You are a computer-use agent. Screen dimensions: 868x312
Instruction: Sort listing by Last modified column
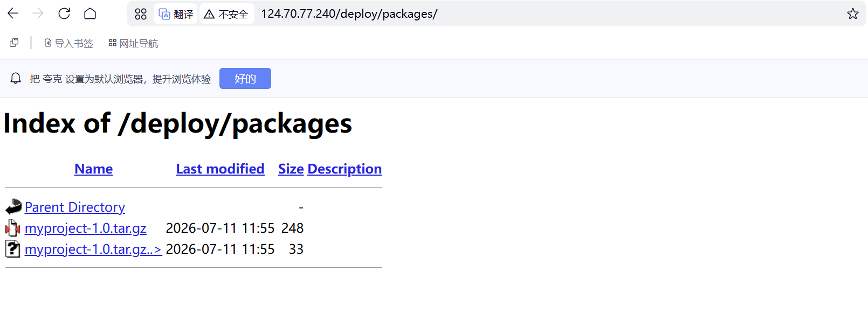click(x=220, y=169)
